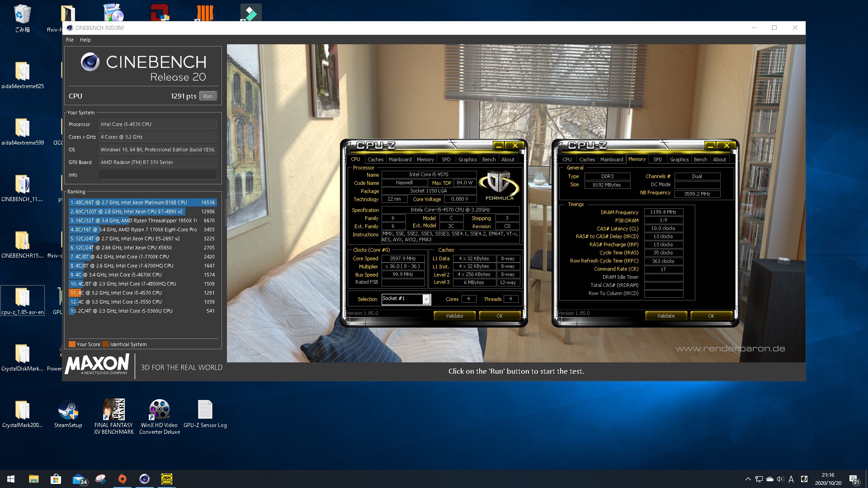Open the clock showing 21:16 in taskbar

(828, 479)
